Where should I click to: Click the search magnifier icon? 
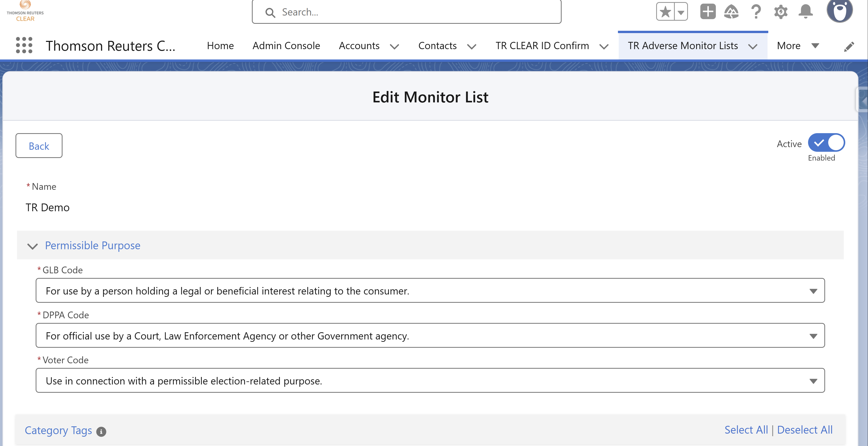tap(270, 12)
